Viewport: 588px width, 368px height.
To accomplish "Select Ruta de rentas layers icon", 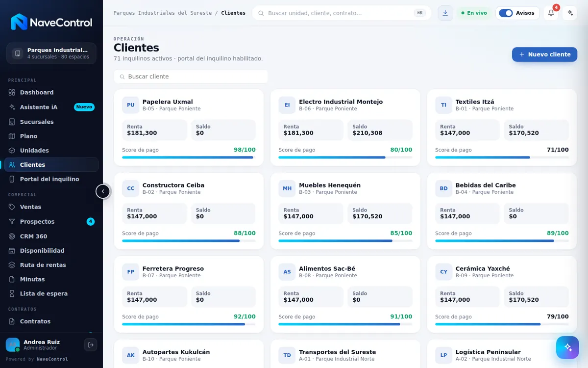I will (12, 265).
